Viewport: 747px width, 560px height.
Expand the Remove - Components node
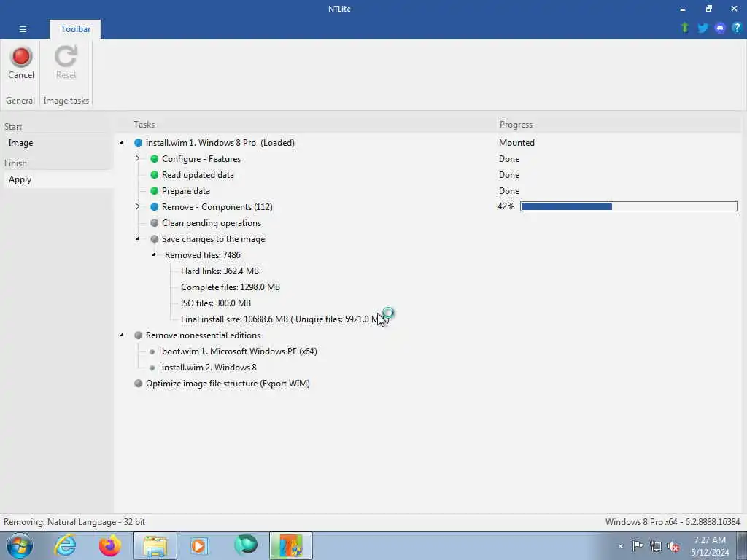(x=138, y=206)
